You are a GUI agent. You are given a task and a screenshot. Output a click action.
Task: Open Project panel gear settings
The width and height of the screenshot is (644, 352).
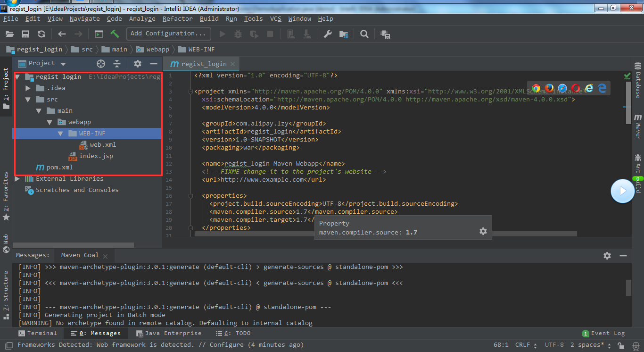(138, 64)
